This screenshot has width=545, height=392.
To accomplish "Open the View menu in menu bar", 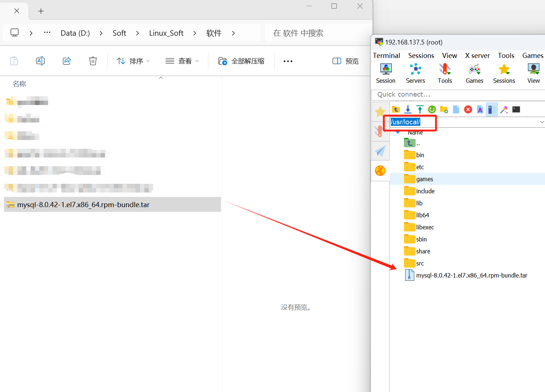I will (x=449, y=55).
